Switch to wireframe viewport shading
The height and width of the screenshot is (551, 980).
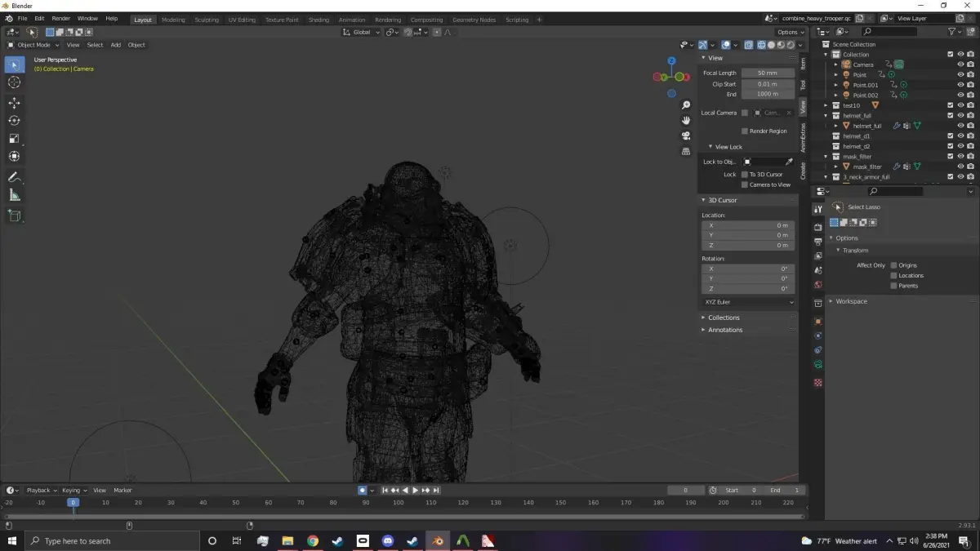(761, 45)
